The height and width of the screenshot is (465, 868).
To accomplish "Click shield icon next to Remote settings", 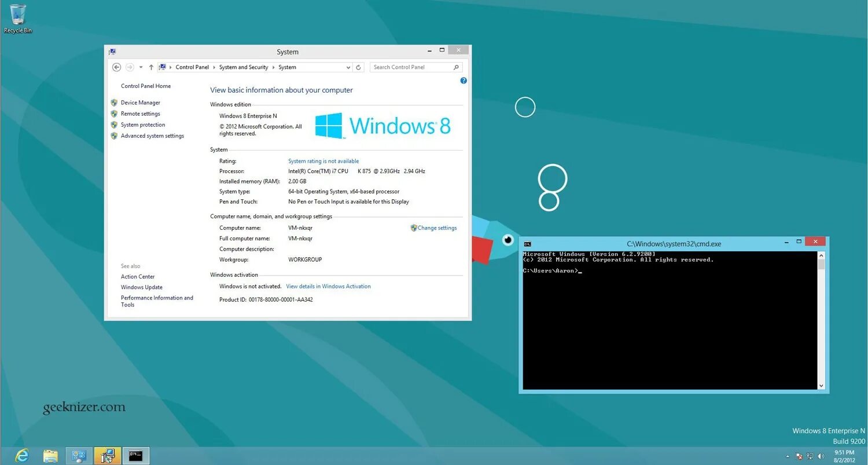I will click(x=114, y=113).
